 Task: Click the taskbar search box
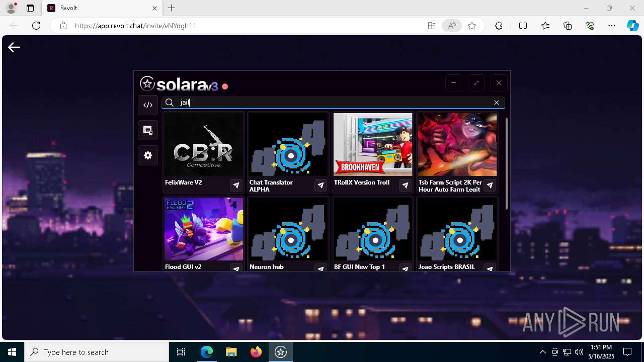[x=97, y=352]
